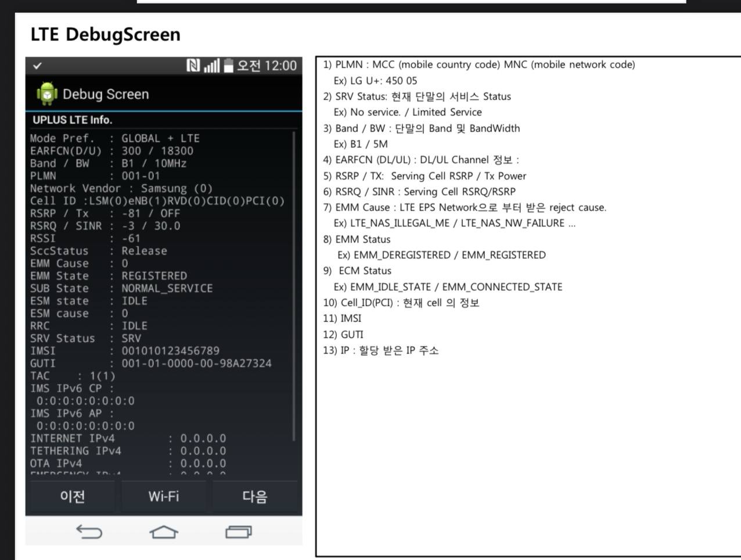741x560 pixels.
Task: Click the SccStatus Release row
Action: coord(99,251)
